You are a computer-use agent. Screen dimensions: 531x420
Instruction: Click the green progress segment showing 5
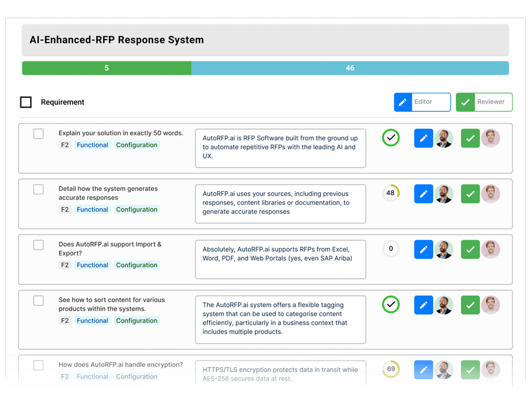(x=107, y=68)
